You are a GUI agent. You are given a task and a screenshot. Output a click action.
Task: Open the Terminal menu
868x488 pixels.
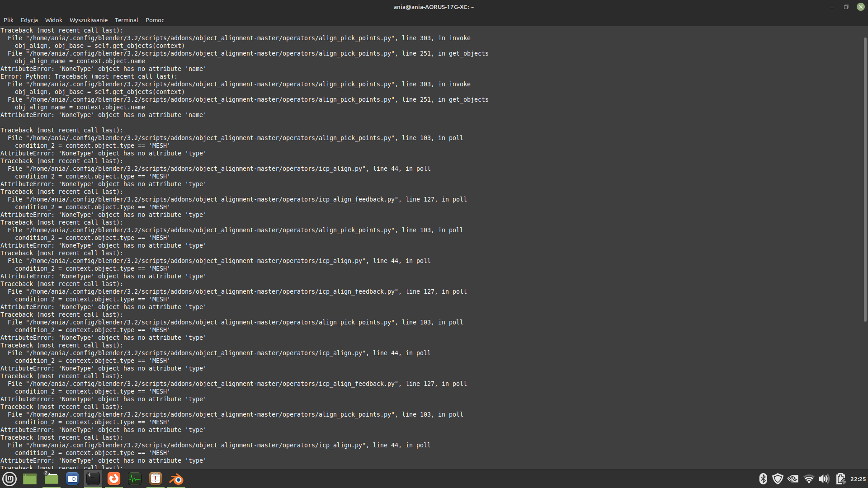[x=126, y=20]
